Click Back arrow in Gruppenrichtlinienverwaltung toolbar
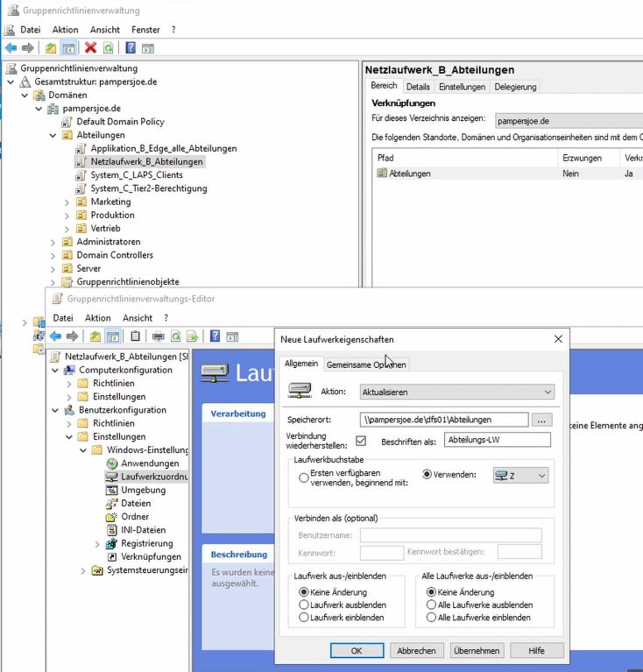Image resolution: width=643 pixels, height=672 pixels. [11, 48]
